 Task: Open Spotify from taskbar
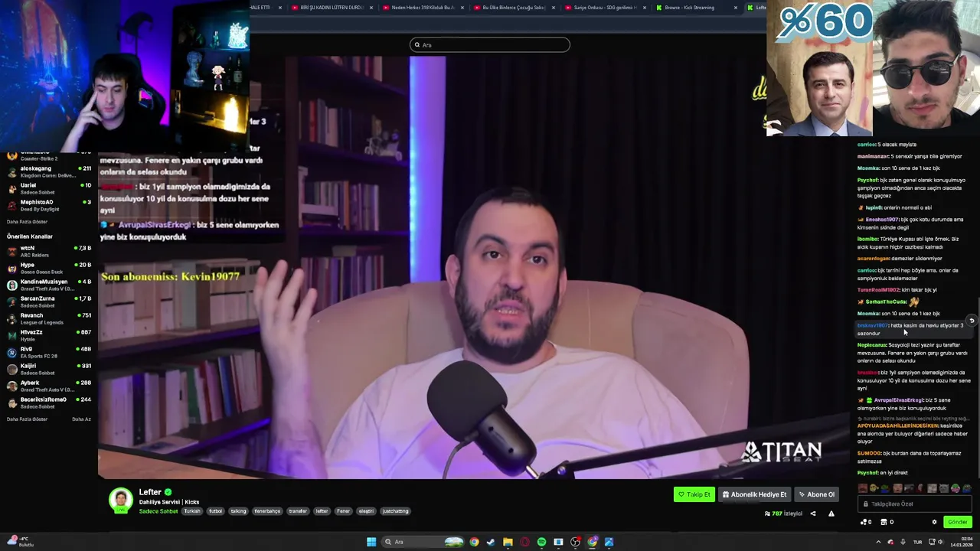(541, 542)
